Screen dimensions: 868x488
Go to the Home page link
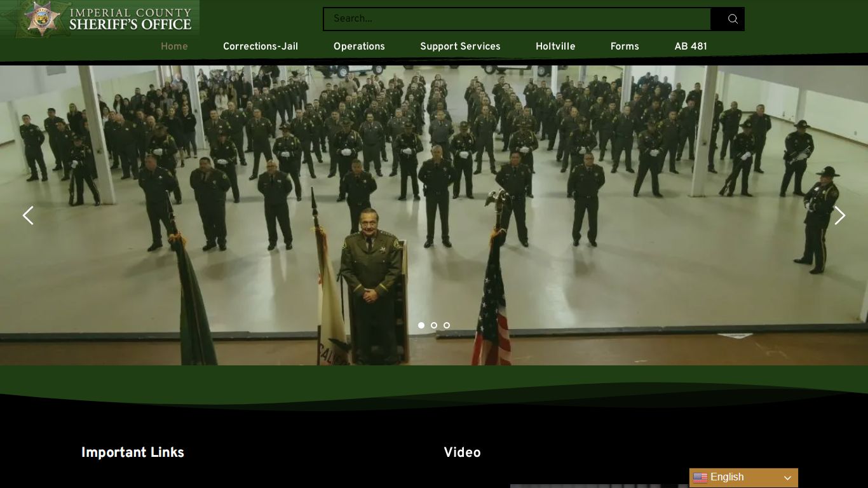(174, 46)
